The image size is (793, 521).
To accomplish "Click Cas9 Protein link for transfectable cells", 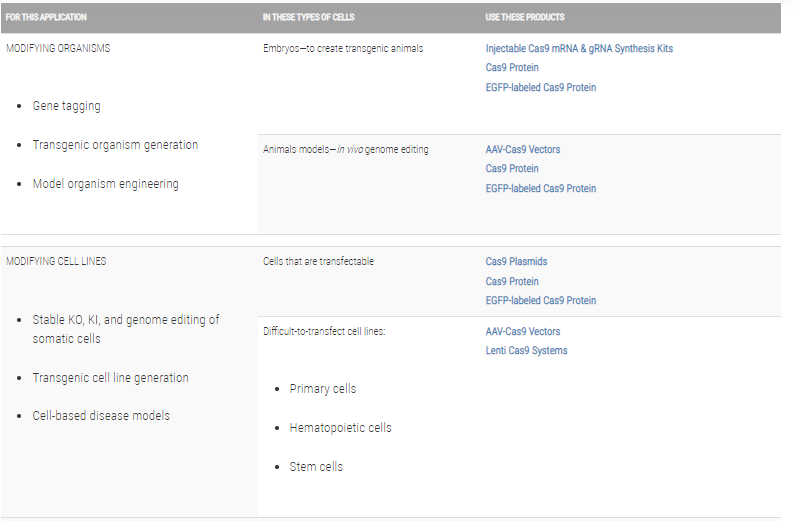I will coord(512,282).
